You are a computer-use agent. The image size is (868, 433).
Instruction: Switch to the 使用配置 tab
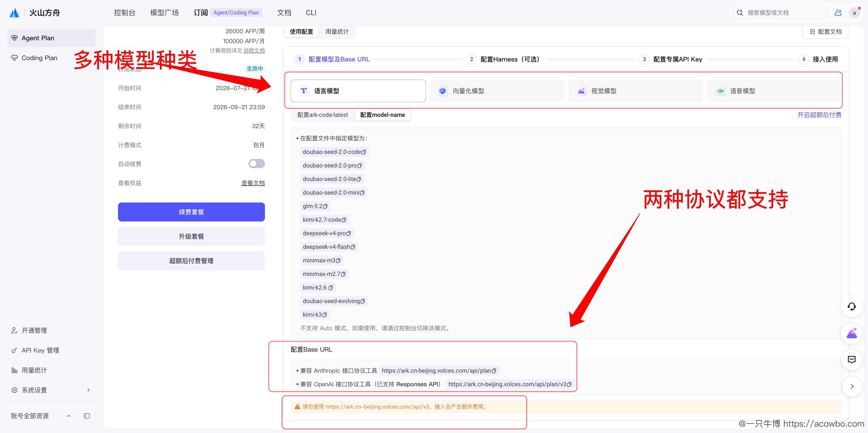pos(301,32)
